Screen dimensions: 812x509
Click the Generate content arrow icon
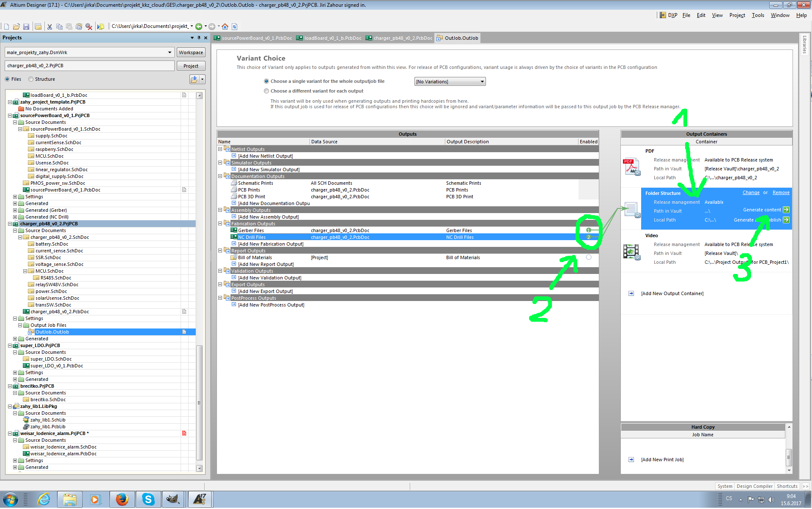[x=786, y=210]
